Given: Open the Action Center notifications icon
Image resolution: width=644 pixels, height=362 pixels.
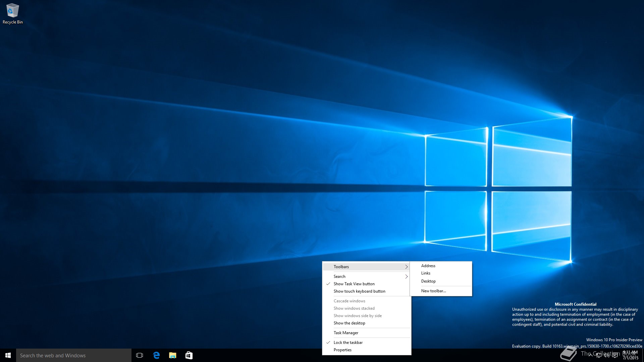Looking at the screenshot, I should click(x=615, y=355).
